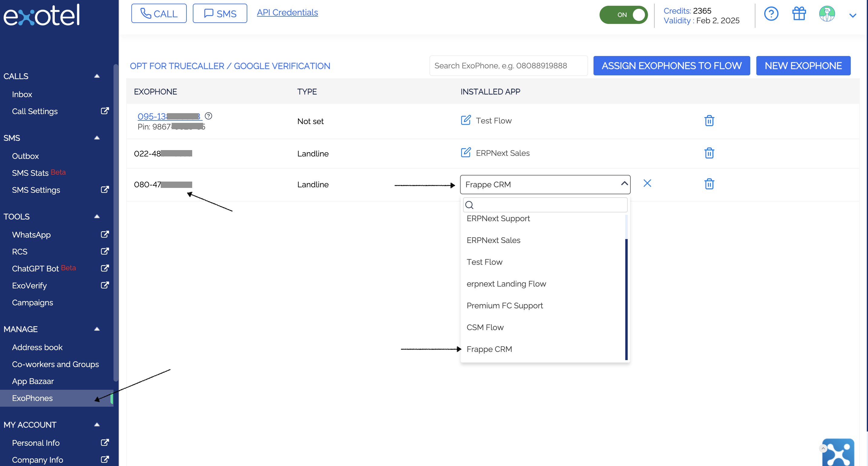This screenshot has height=466, width=868.
Task: Open the API Credentials link
Action: click(x=287, y=12)
